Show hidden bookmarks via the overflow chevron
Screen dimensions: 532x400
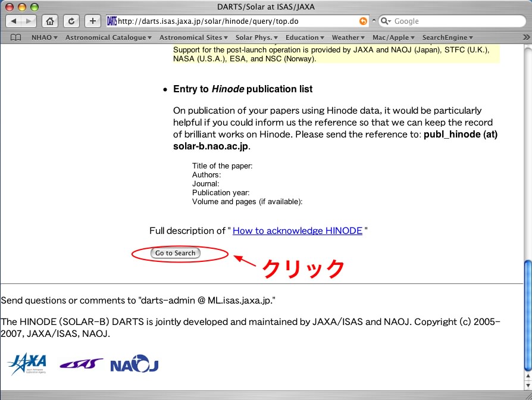click(525, 37)
